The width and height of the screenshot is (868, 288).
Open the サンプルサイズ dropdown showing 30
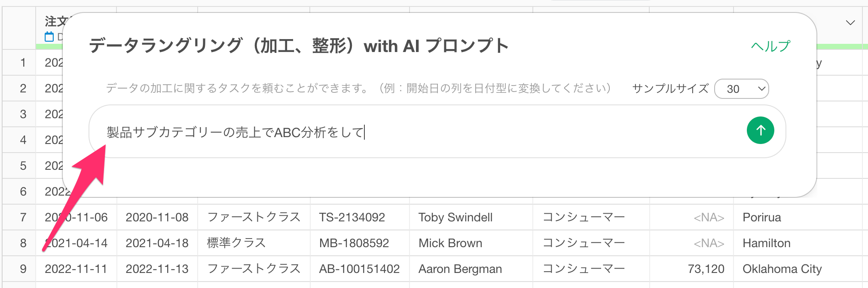(x=741, y=89)
